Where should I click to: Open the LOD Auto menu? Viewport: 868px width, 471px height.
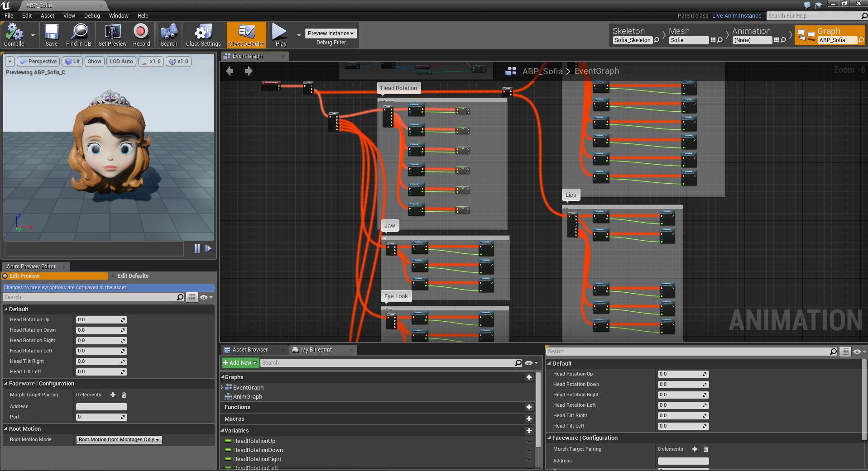pos(121,62)
